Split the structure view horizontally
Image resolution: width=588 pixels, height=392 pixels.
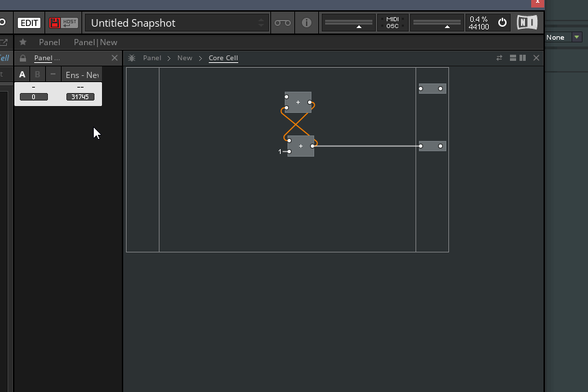point(513,57)
